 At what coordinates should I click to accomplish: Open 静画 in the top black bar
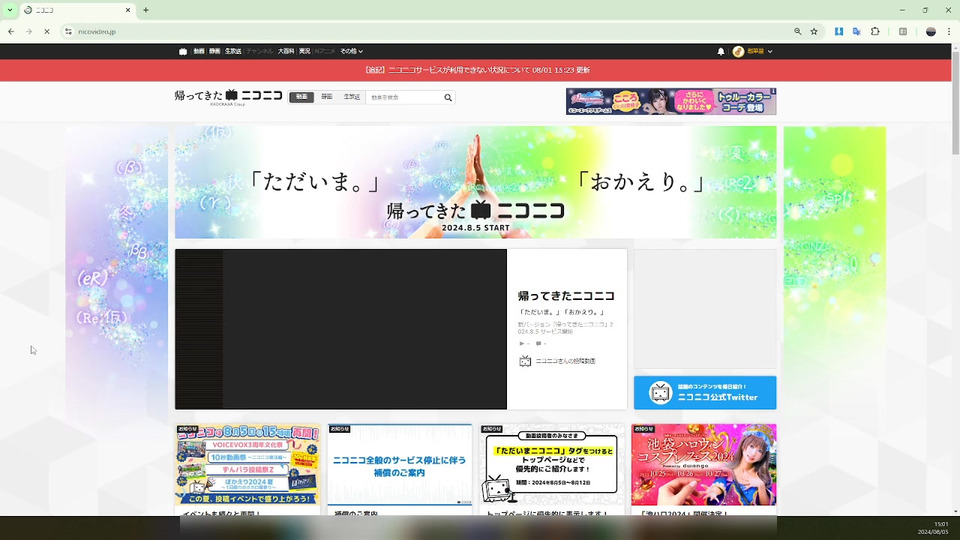coord(214,51)
